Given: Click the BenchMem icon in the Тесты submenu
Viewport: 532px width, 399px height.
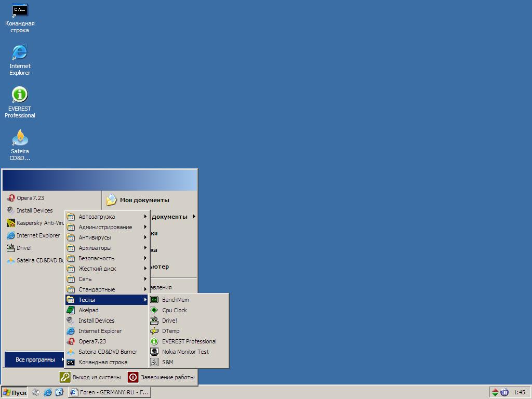Looking at the screenshot, I should pyautogui.click(x=154, y=300).
